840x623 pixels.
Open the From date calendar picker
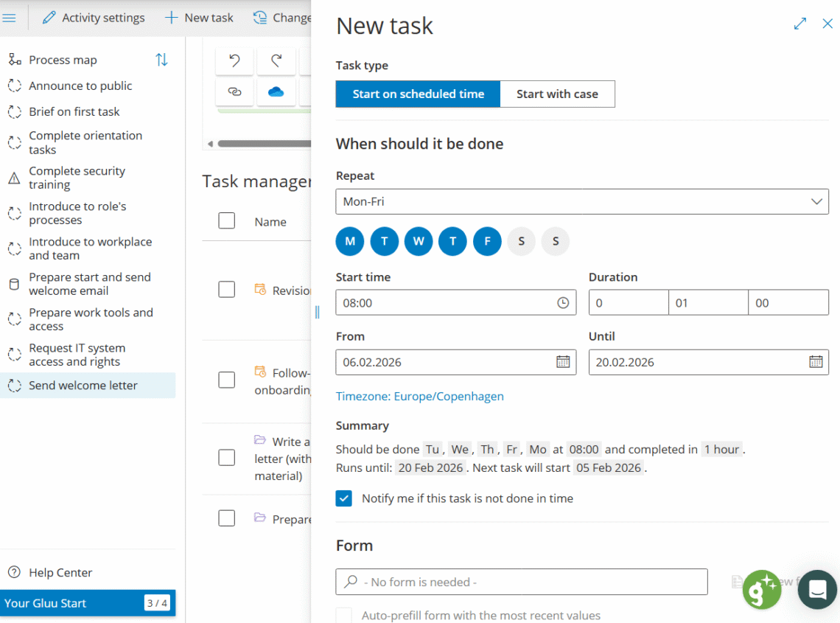pyautogui.click(x=563, y=362)
